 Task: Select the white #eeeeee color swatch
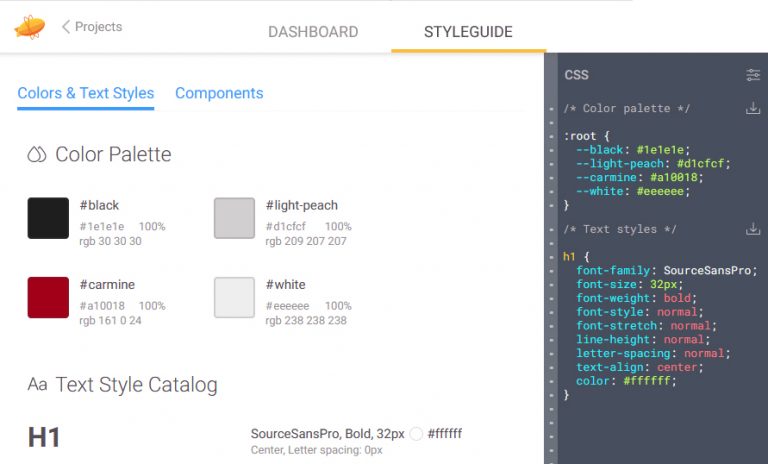[234, 297]
